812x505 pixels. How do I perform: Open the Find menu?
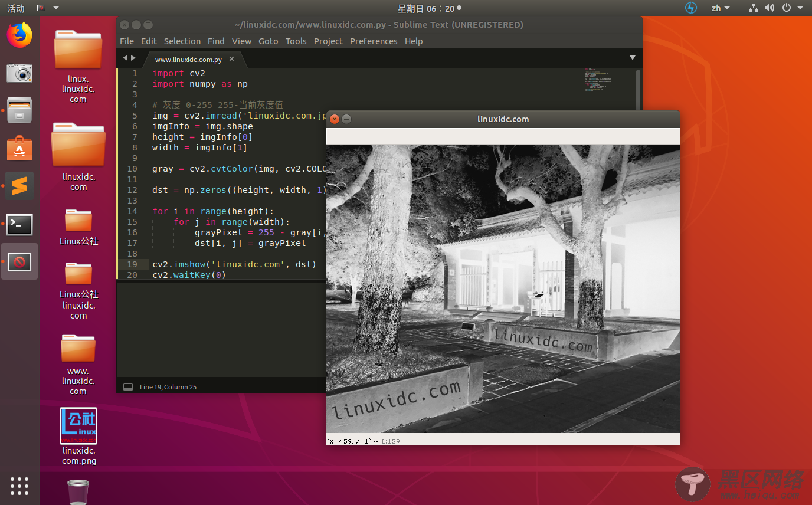coord(216,41)
